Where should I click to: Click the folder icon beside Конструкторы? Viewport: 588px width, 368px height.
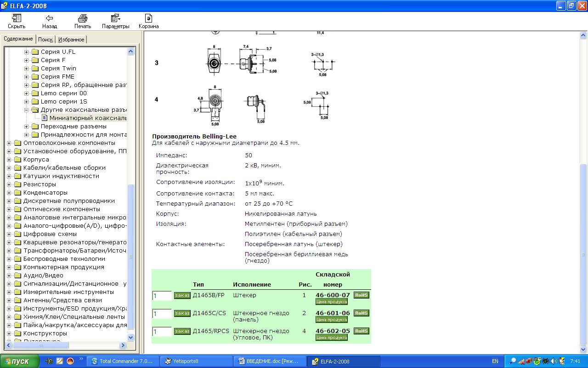pyautogui.click(x=17, y=333)
